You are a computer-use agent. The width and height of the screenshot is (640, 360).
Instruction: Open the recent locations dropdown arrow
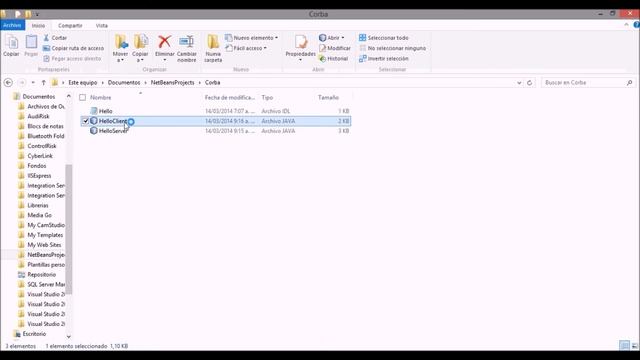(x=33, y=82)
